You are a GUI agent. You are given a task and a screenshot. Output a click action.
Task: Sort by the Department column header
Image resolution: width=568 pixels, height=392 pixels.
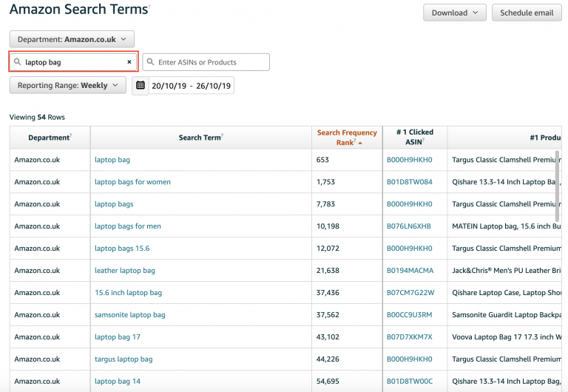[x=50, y=138]
